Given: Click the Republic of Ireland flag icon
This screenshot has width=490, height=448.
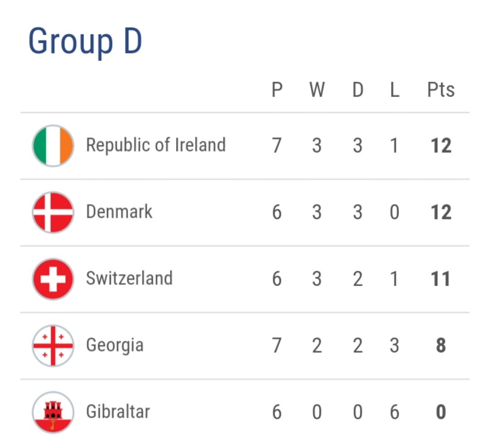Looking at the screenshot, I should coord(53,146).
